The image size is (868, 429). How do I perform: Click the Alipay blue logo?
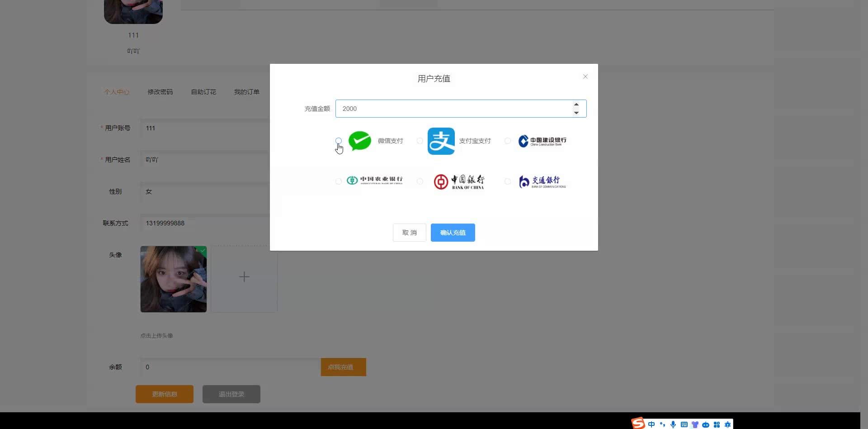(x=441, y=141)
